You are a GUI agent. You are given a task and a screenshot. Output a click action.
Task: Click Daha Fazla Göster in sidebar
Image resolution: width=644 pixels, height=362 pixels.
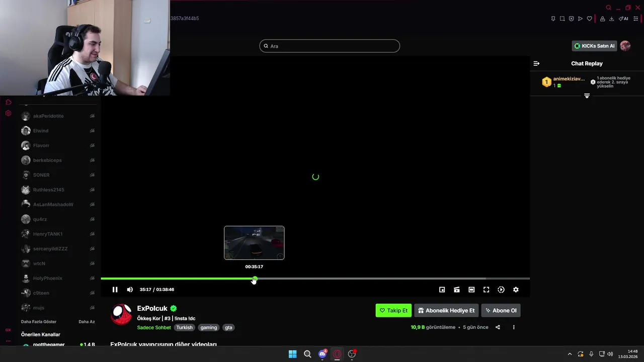39,322
